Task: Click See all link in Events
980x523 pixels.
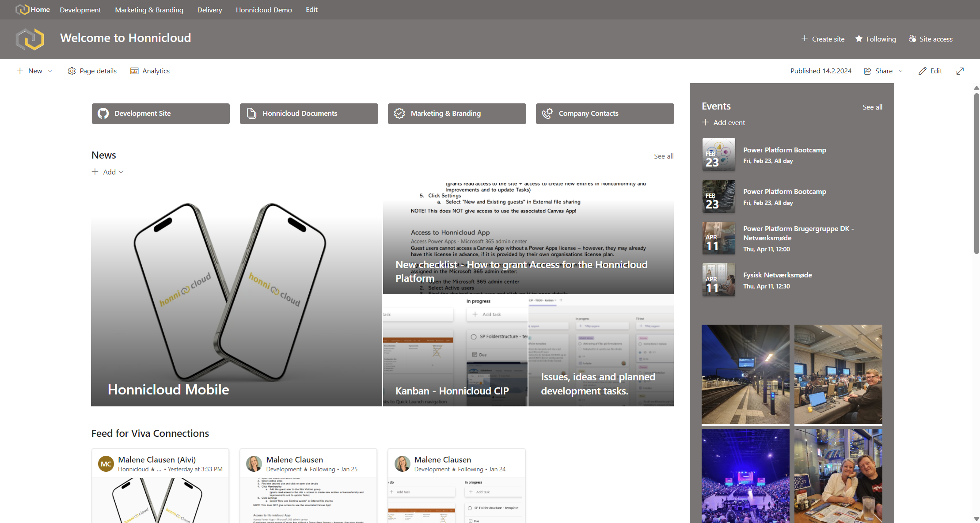Action: point(872,107)
